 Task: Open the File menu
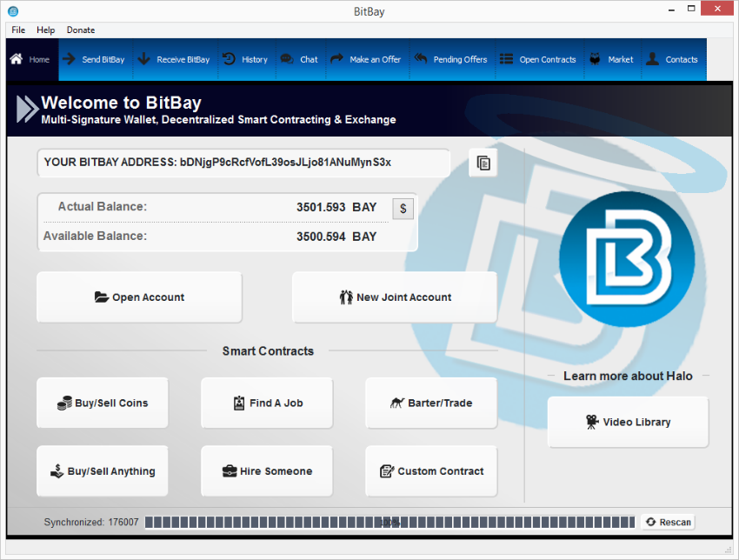point(18,30)
